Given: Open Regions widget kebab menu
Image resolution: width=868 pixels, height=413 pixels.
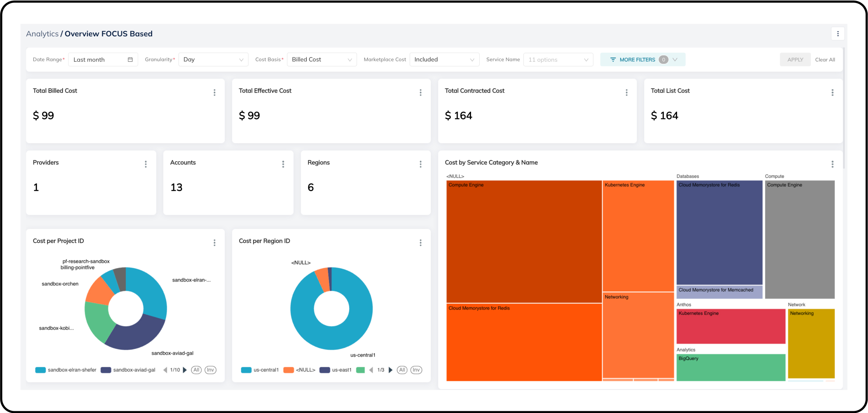Looking at the screenshot, I should [420, 164].
